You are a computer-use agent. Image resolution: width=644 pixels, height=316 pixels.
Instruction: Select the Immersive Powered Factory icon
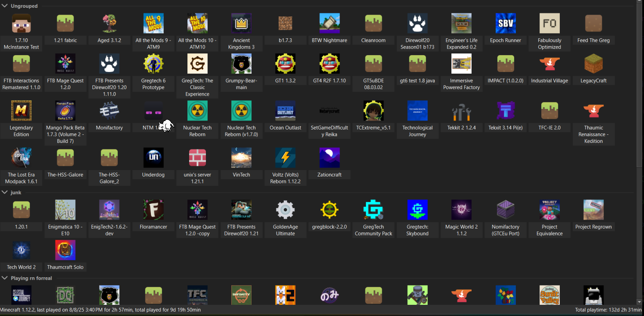tap(461, 64)
